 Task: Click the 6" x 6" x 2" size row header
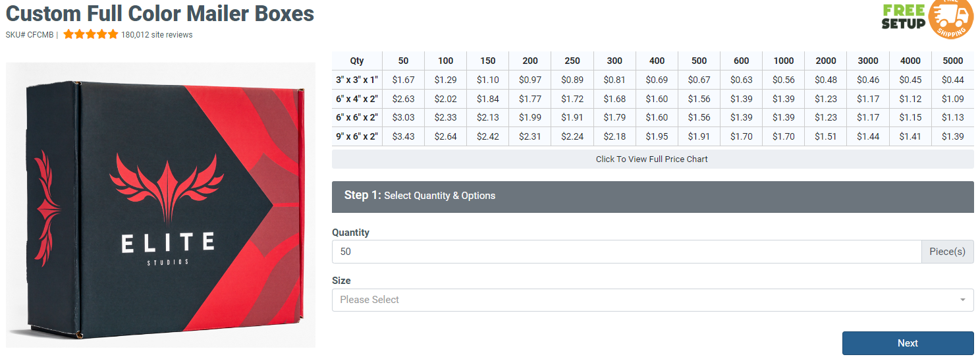click(357, 117)
